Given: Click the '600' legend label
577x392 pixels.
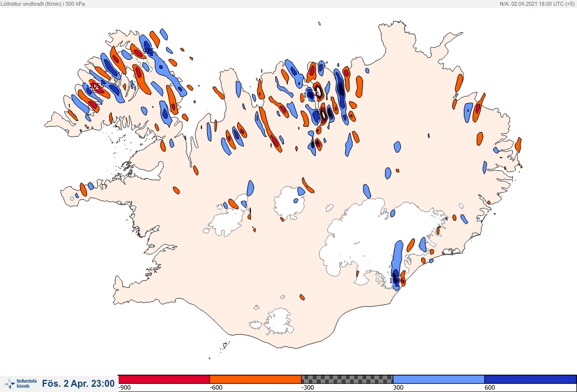Looking at the screenshot, I should [x=490, y=387].
